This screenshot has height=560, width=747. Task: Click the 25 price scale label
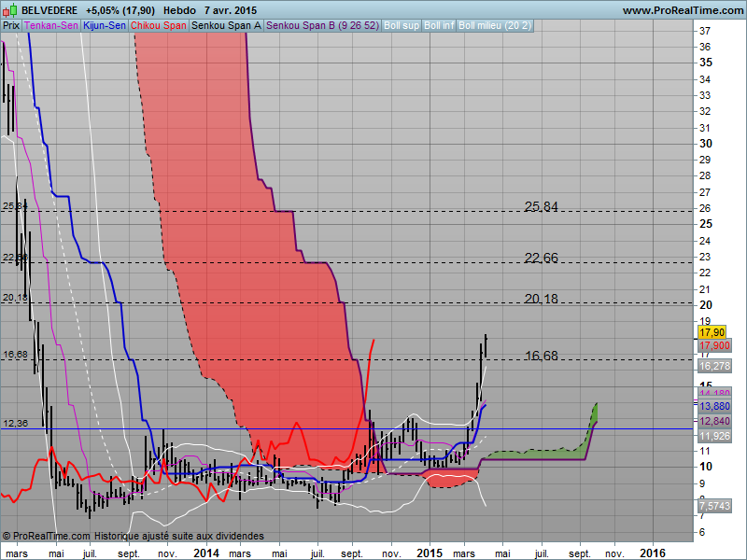706,224
